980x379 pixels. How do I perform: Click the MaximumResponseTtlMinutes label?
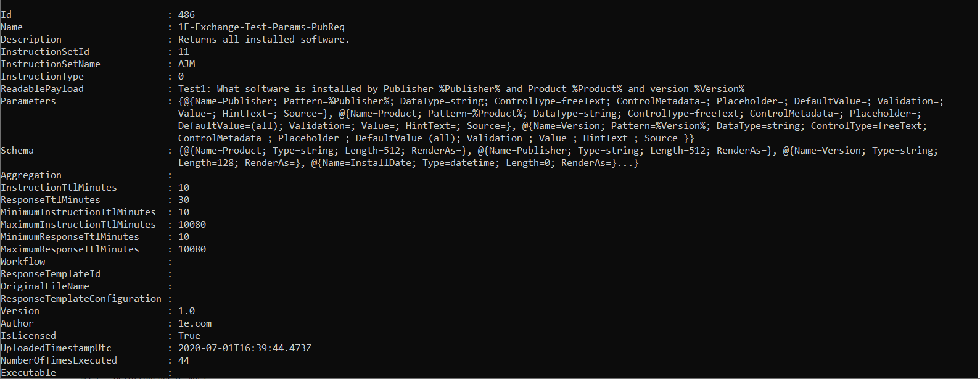click(x=70, y=249)
